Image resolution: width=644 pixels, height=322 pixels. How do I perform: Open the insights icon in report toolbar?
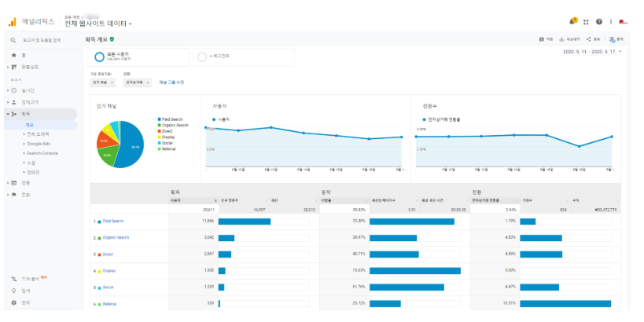(x=612, y=39)
